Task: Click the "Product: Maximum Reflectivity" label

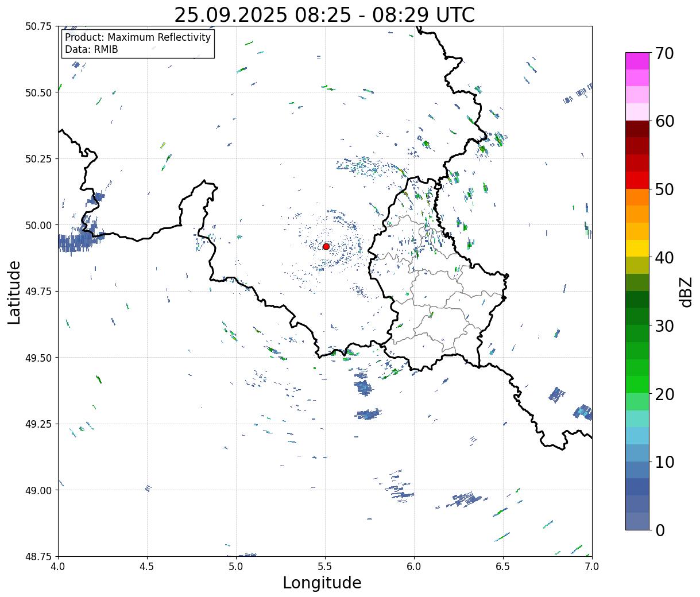Action: (138, 37)
